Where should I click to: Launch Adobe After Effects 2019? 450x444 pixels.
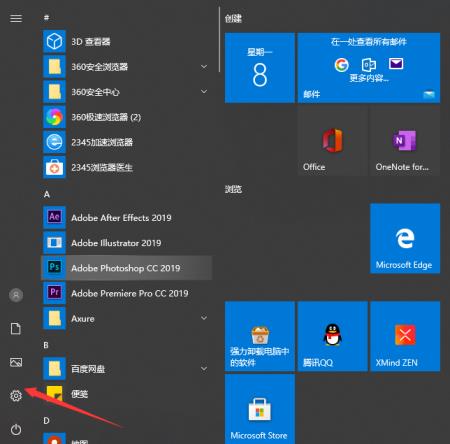coord(126,217)
